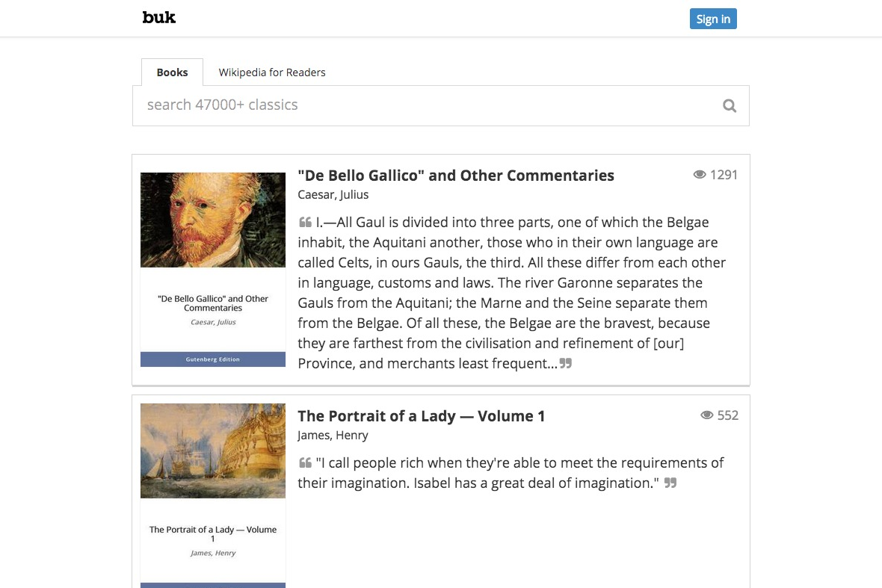Click the search magnifier icon
Screen dimensions: 882x588
(730, 105)
